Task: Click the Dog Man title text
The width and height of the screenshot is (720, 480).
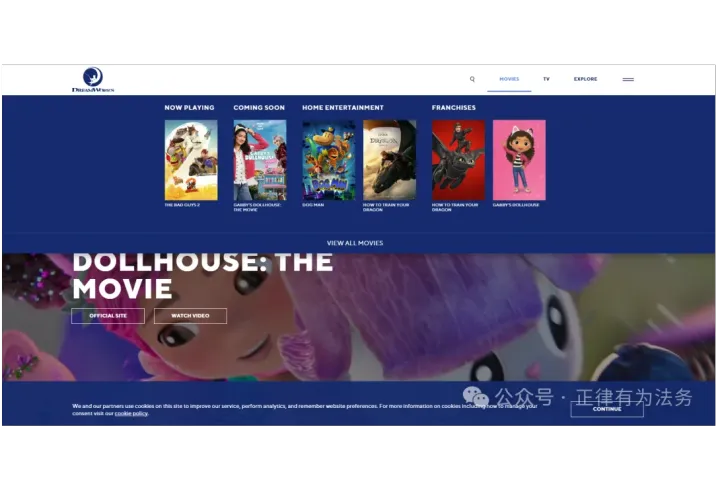Action: (313, 205)
